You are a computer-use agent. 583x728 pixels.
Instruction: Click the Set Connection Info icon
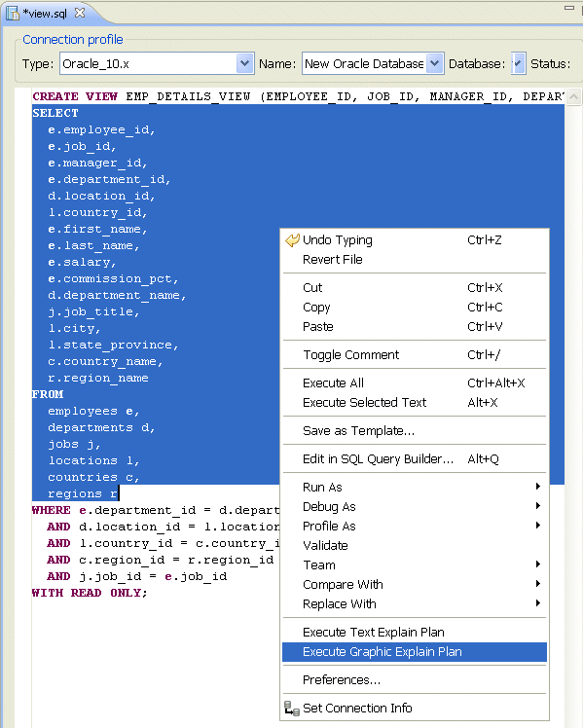(x=292, y=708)
